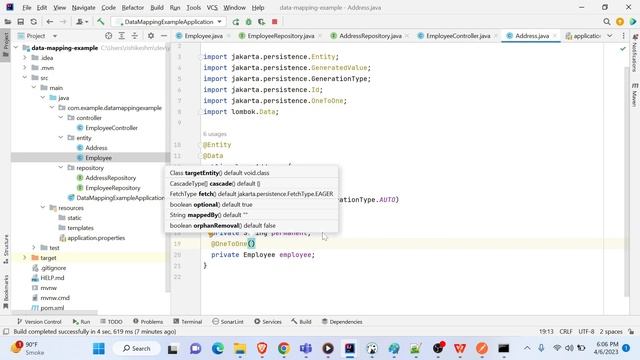Click the Search Everywhere magnifier icon

(607, 22)
